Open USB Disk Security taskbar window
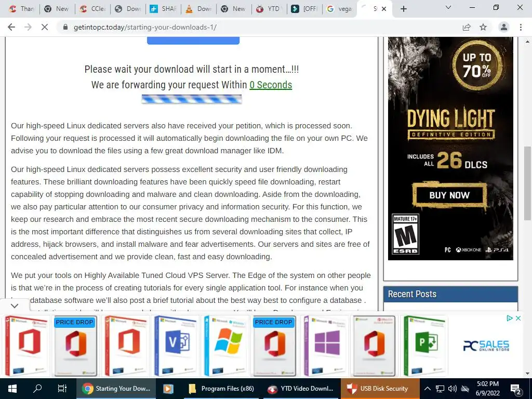This screenshot has height=399, width=532. pyautogui.click(x=380, y=389)
